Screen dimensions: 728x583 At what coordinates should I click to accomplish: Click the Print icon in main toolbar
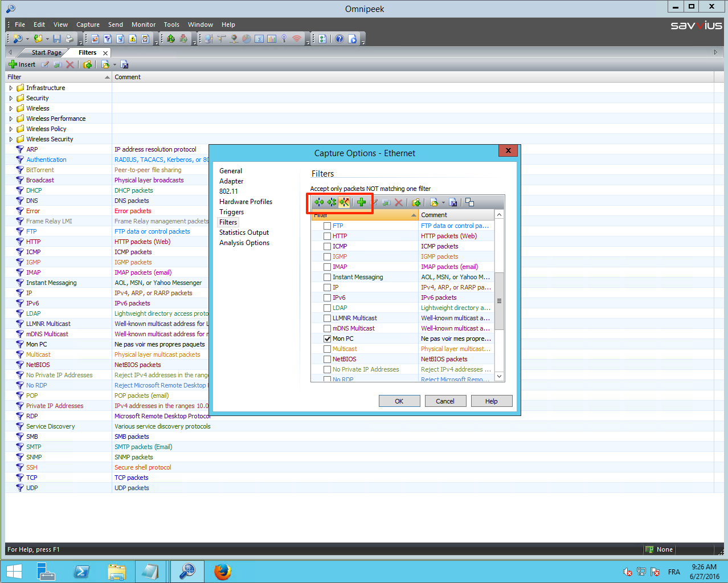point(69,39)
